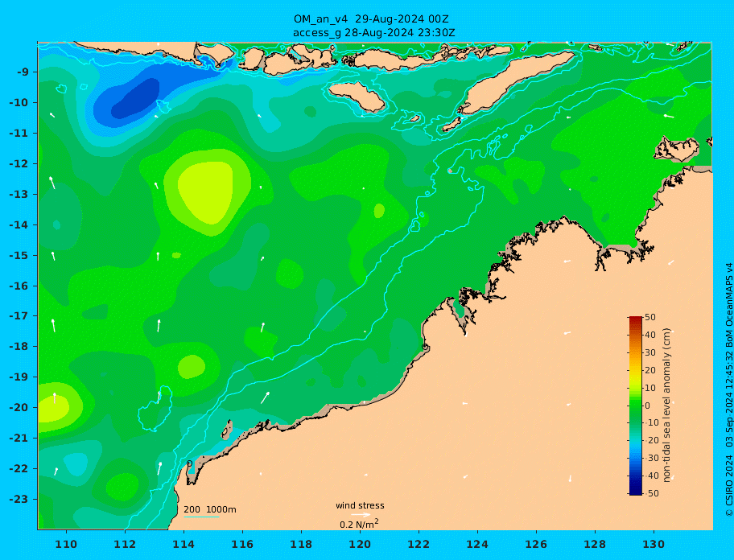Select latitude axis label -13
734x560 pixels.
tap(19, 194)
